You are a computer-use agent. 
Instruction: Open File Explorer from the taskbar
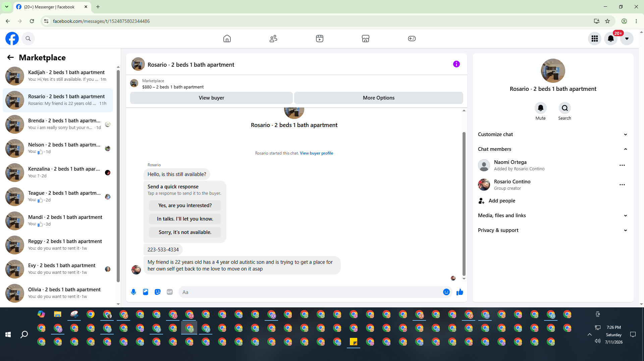pyautogui.click(x=58, y=314)
